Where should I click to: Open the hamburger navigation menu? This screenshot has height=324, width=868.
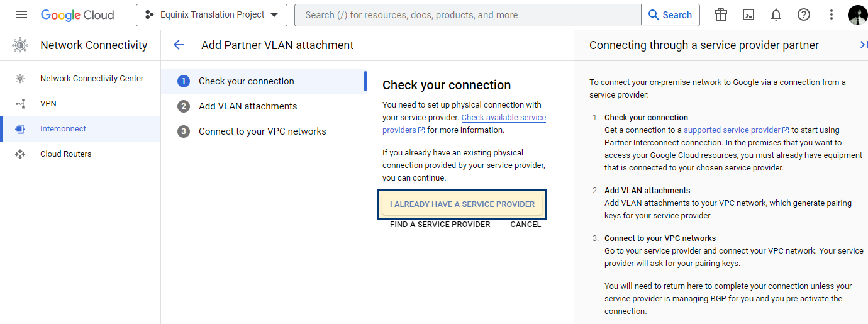pyautogui.click(x=21, y=15)
